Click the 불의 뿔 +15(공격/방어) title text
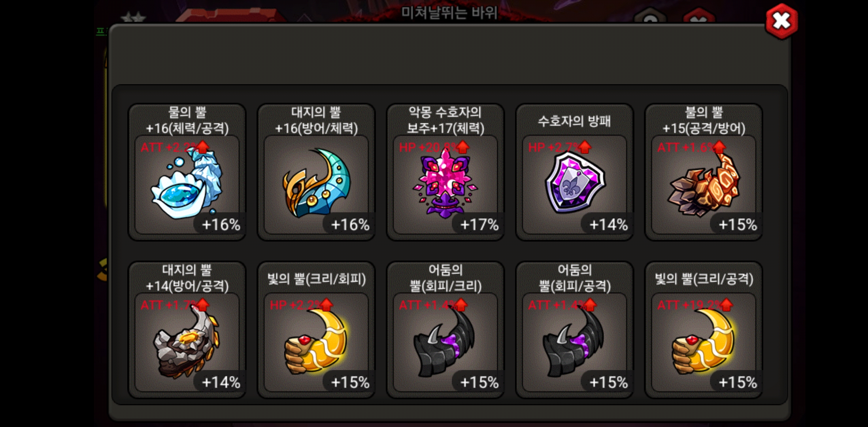868x427 pixels. 704,120
